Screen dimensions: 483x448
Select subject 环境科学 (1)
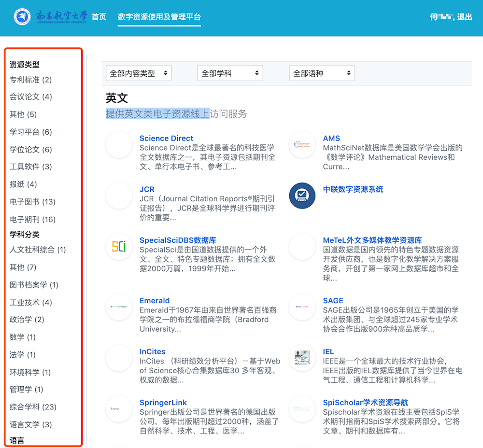click(30, 372)
